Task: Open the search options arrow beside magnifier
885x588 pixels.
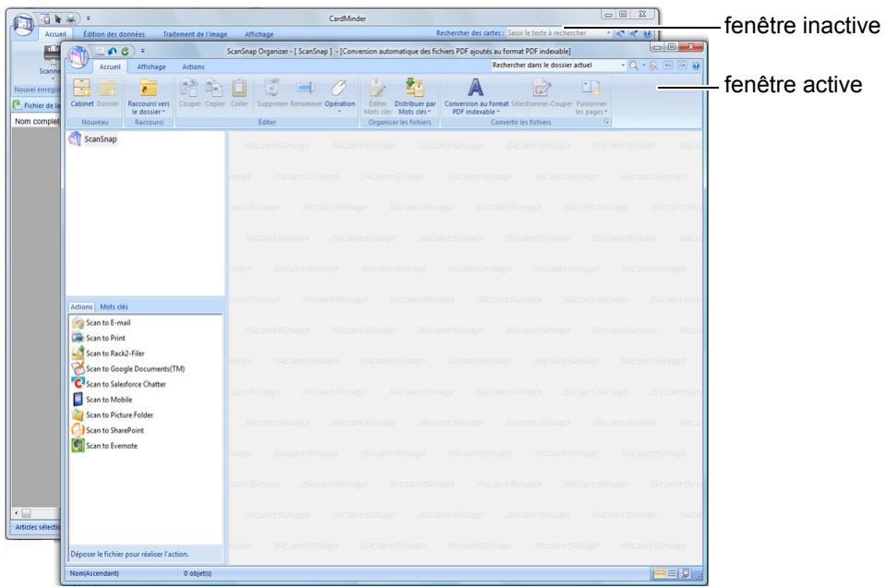Action: pos(644,66)
